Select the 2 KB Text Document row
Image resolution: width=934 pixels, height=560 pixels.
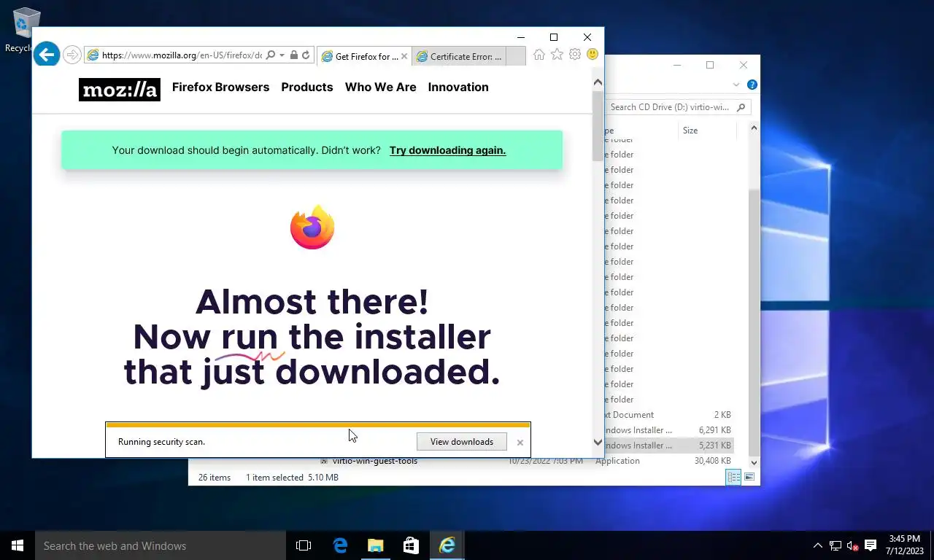[x=668, y=415]
